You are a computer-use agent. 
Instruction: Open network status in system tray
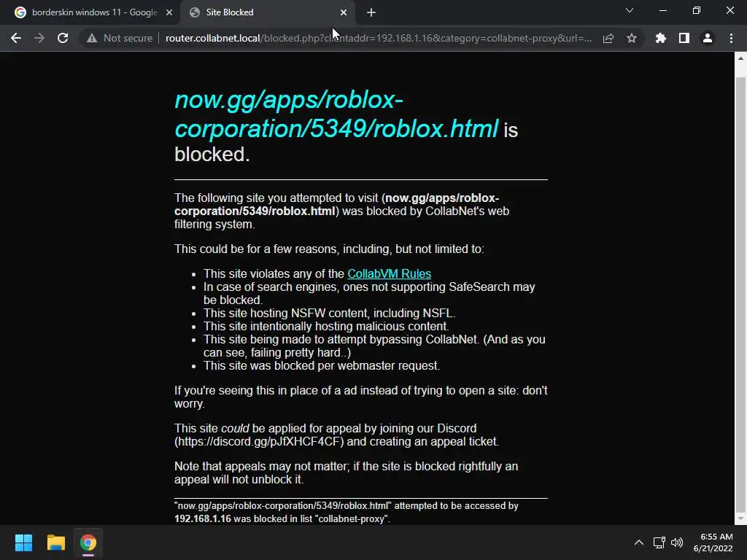click(659, 542)
